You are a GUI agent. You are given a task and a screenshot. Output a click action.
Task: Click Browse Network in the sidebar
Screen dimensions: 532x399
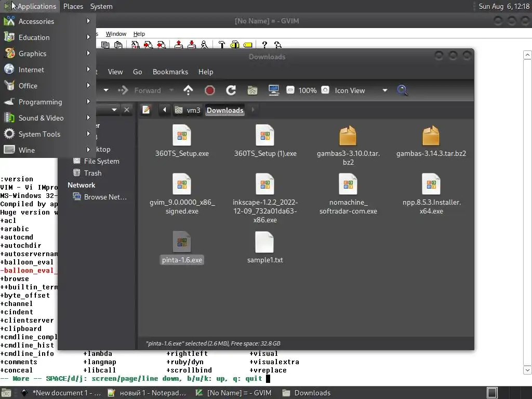(x=100, y=197)
